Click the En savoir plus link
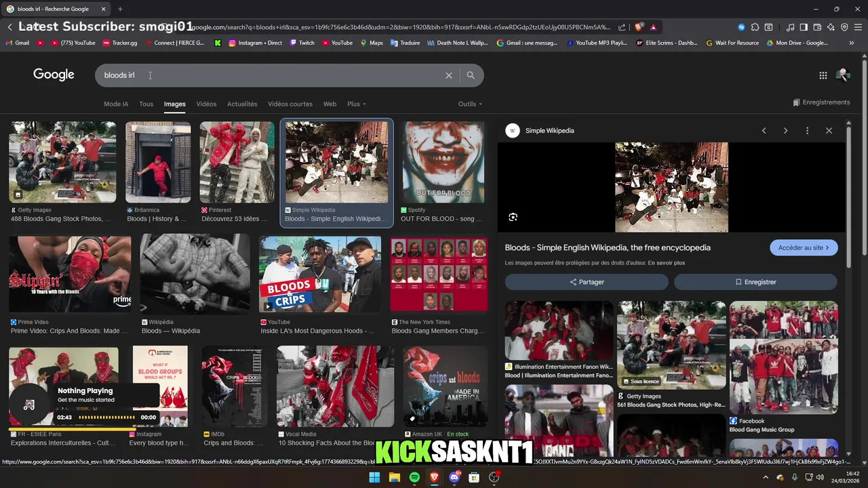The width and height of the screenshot is (868, 488). [x=666, y=263]
